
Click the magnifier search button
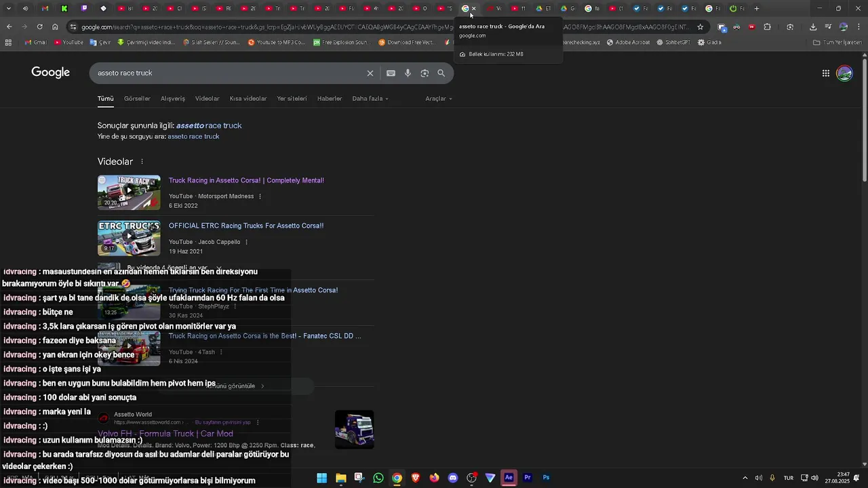coord(441,73)
